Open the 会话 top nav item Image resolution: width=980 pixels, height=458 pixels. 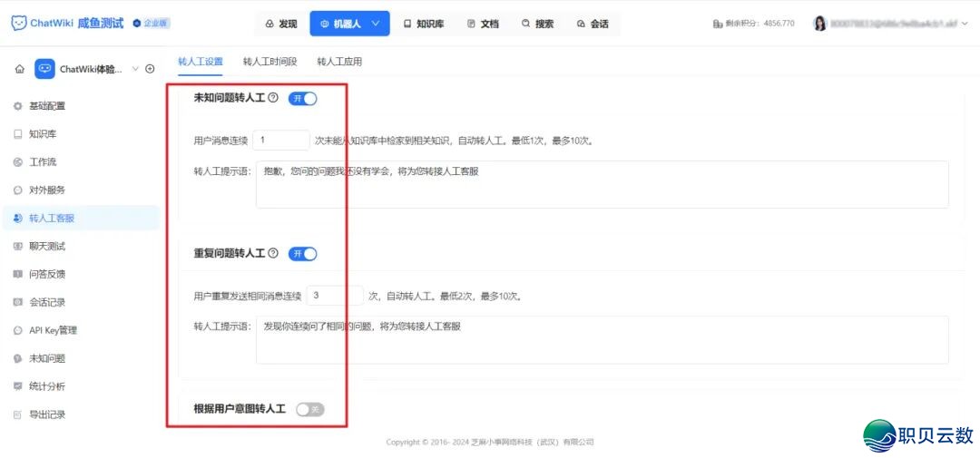click(593, 24)
